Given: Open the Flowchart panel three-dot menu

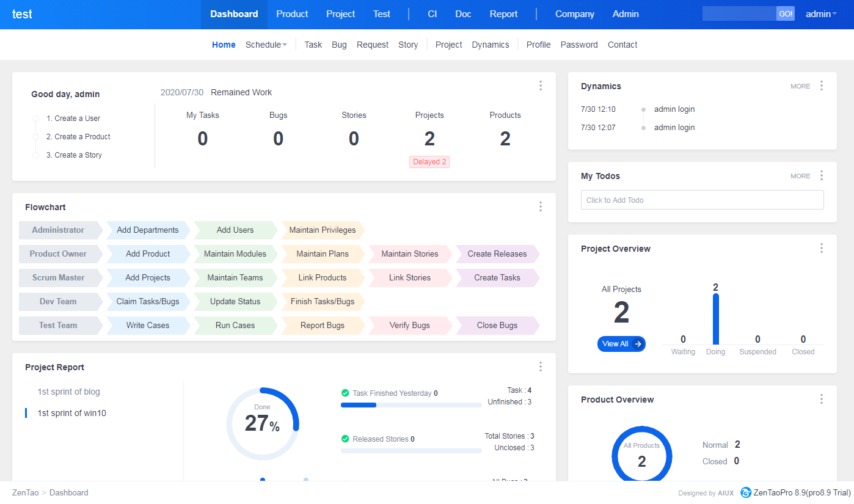Looking at the screenshot, I should tap(541, 206).
